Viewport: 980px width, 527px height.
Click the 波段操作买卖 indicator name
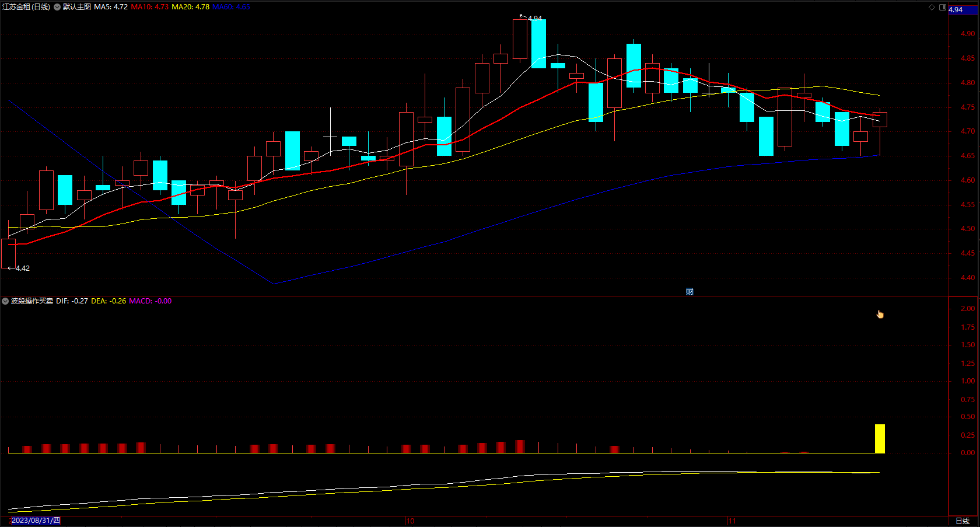[x=32, y=301]
